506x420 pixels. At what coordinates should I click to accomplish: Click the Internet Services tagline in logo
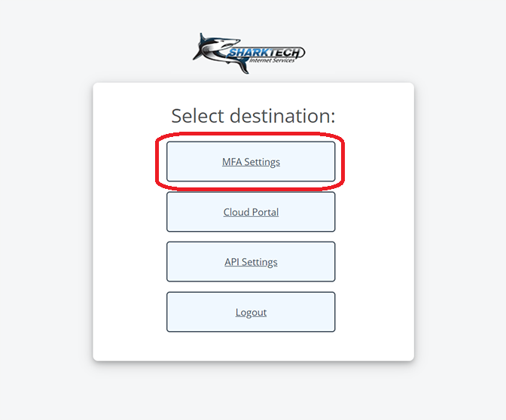click(x=272, y=60)
